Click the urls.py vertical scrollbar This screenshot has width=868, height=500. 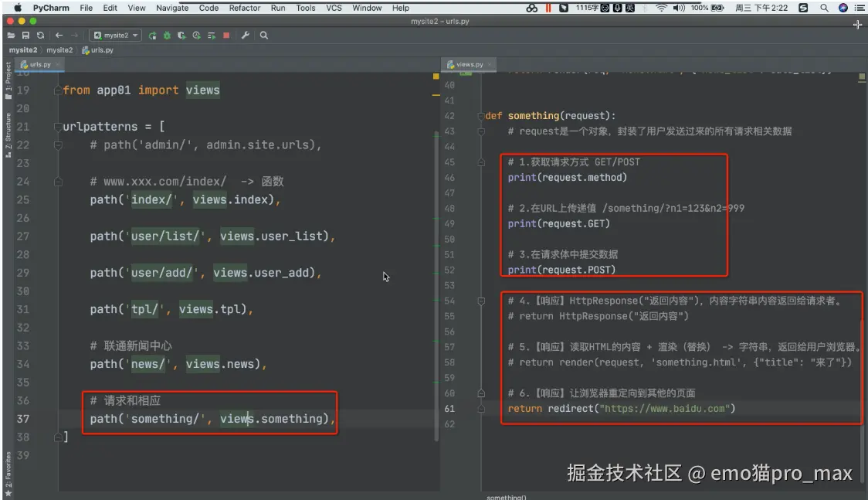[x=436, y=285]
